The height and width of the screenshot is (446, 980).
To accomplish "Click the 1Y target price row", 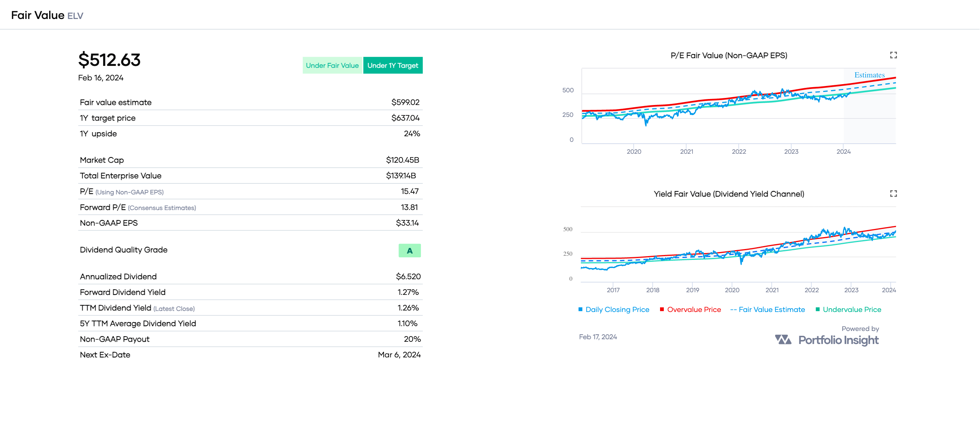I will click(250, 118).
